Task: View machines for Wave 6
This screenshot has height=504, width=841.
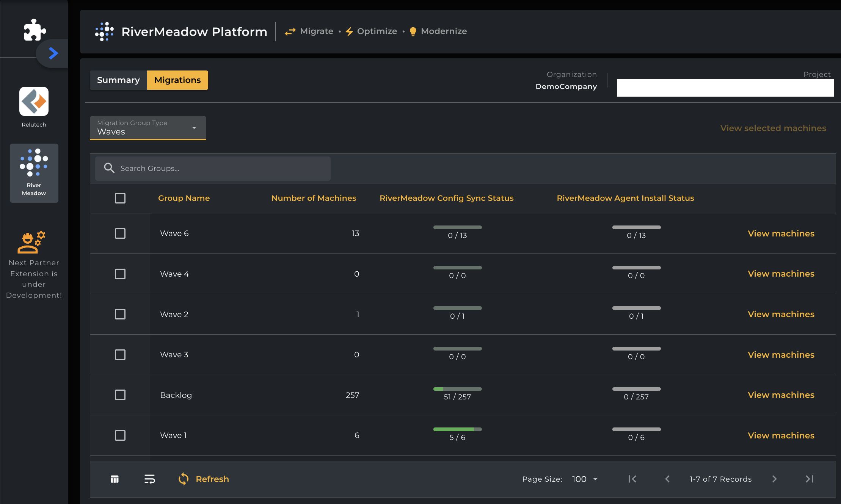Action: [x=781, y=233]
